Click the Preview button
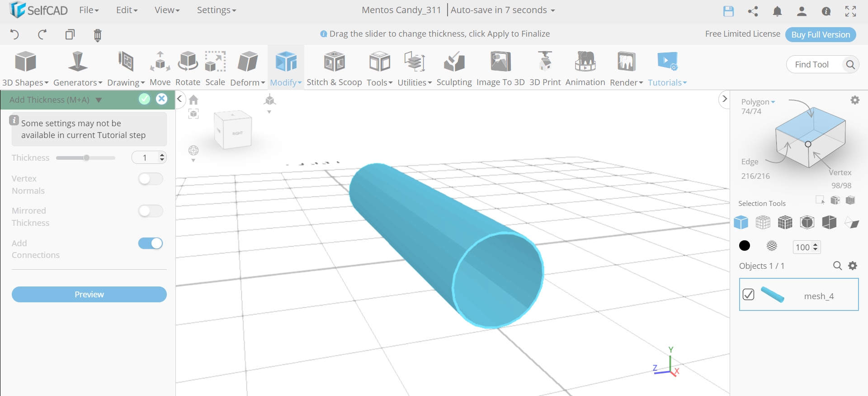868x396 pixels. tap(89, 295)
